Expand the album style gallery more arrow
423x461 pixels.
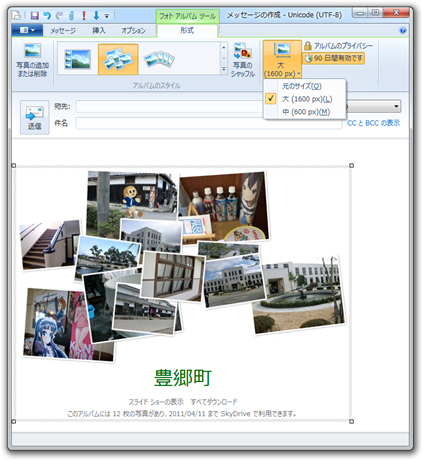pos(224,69)
